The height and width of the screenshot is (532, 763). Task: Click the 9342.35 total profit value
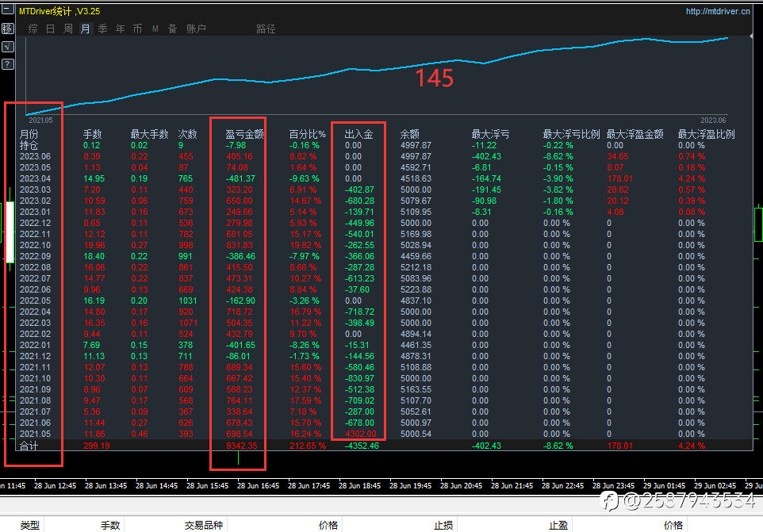(242, 446)
